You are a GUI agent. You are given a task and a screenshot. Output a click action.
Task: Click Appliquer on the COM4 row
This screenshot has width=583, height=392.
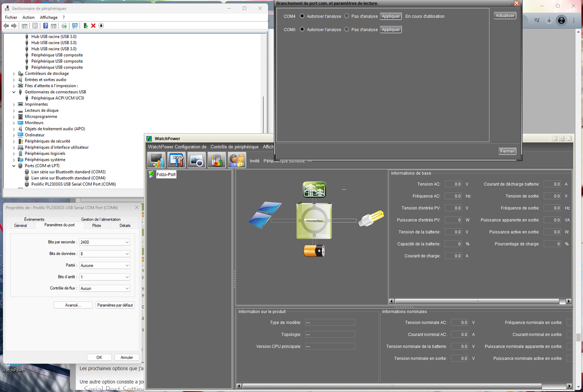pos(391,16)
